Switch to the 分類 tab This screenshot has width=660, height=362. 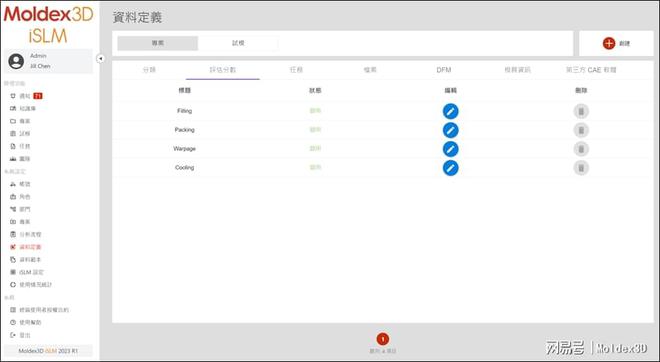tap(149, 70)
